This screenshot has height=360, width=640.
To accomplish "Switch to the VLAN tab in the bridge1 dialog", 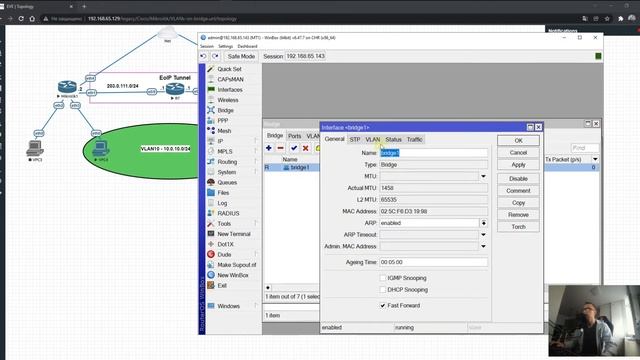I will [x=373, y=140].
